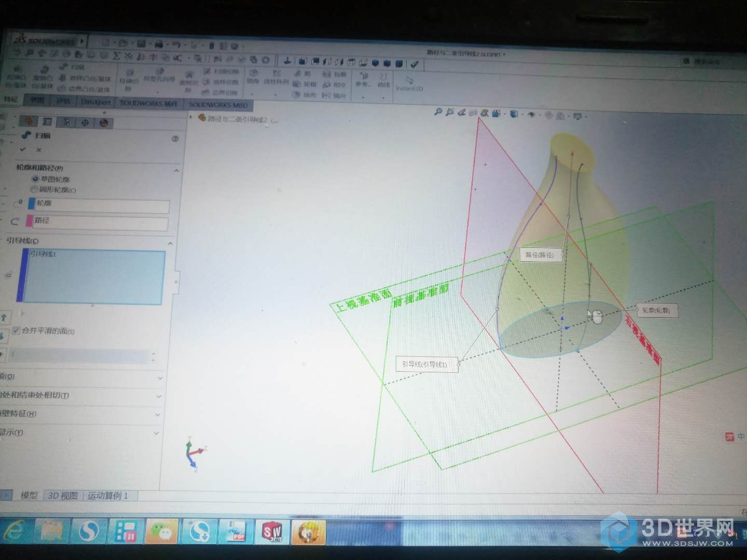Expand the 起始处和结束处相切(T) section
Image resolution: width=747 pixels, height=560 pixels.
click(x=159, y=397)
